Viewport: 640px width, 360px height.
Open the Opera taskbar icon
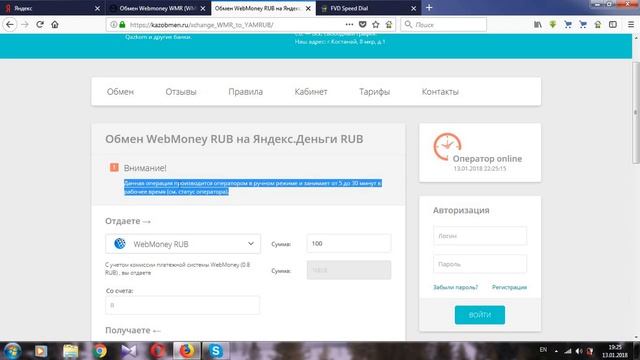158,351
